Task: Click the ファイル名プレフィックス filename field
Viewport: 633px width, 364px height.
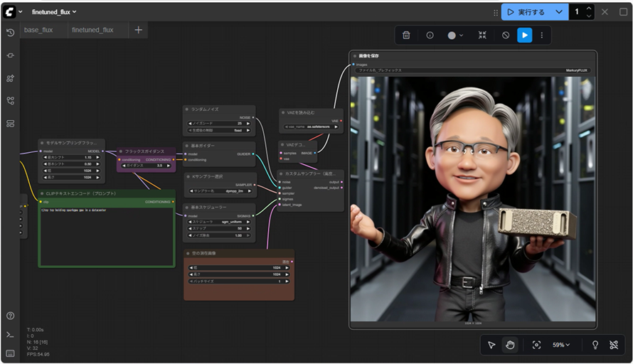Action: coord(473,70)
